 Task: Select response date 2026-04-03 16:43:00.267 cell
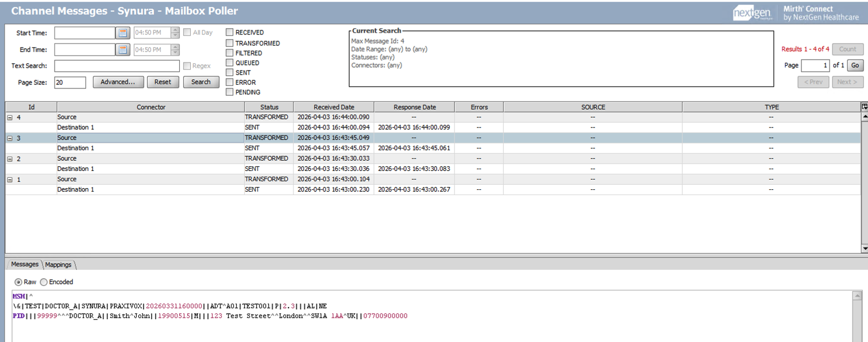coord(414,189)
